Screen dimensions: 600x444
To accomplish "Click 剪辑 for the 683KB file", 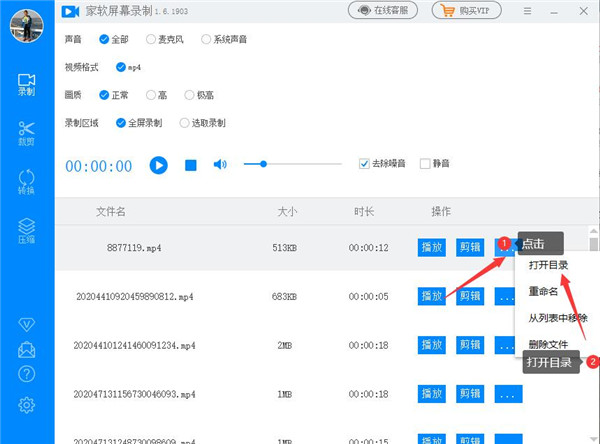I will (x=470, y=296).
